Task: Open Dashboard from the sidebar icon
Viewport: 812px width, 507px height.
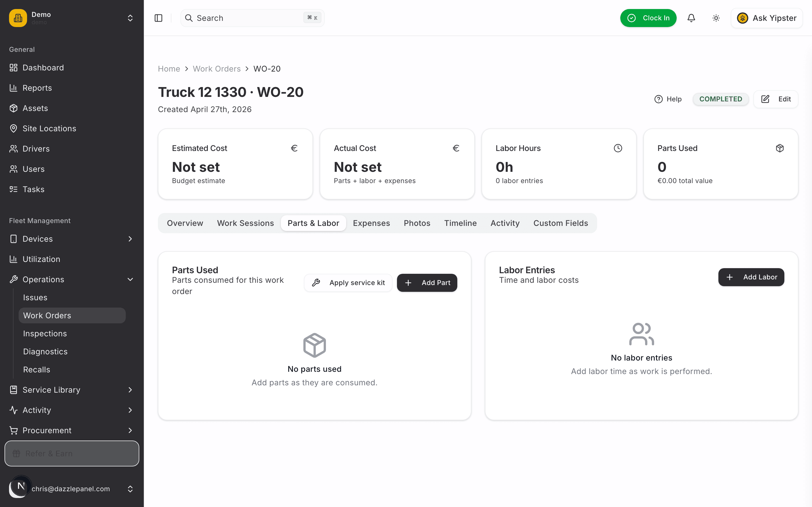Action: click(14, 68)
